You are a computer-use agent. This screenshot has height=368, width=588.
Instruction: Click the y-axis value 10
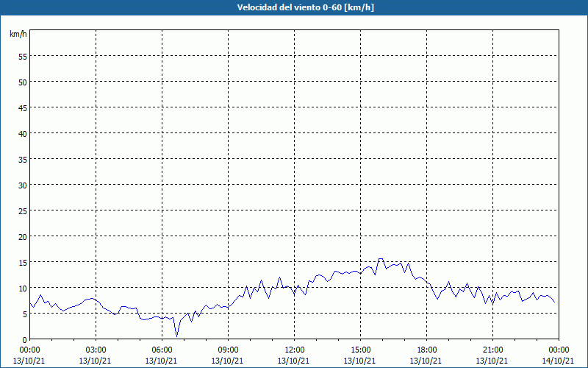tap(23, 289)
